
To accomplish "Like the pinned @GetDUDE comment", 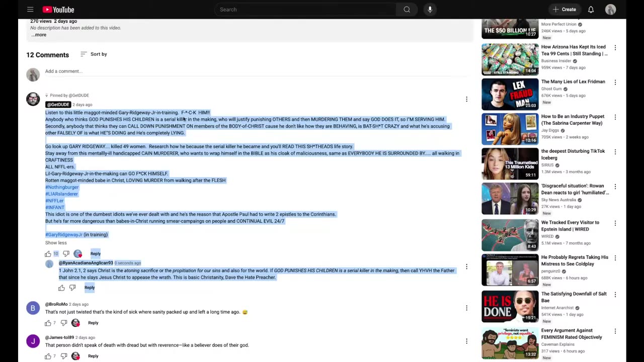I will pyautogui.click(x=48, y=254).
